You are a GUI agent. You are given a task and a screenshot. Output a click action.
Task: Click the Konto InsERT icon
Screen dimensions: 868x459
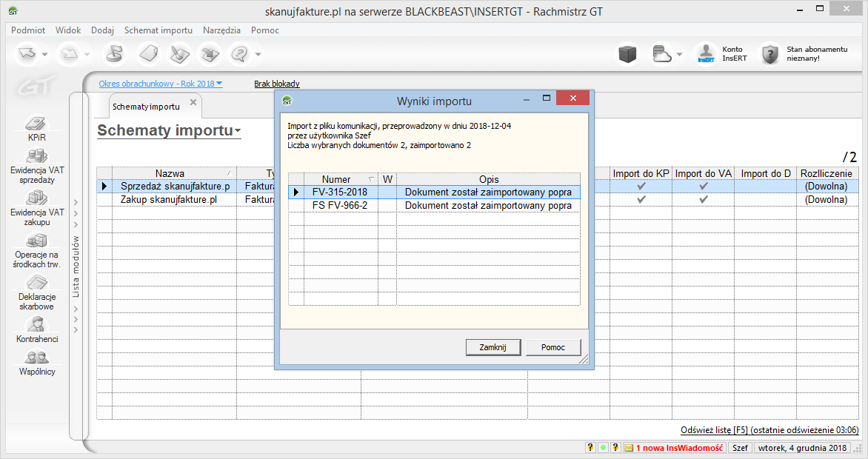tap(705, 54)
